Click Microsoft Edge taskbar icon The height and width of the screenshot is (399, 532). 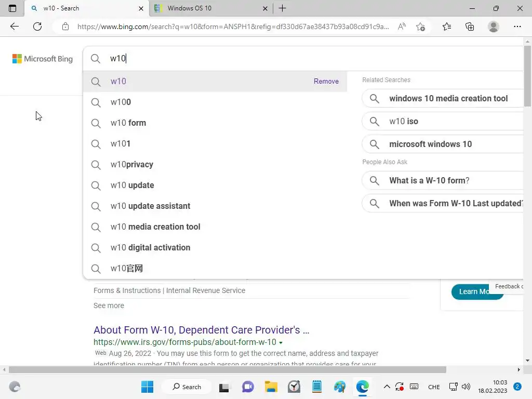362,387
